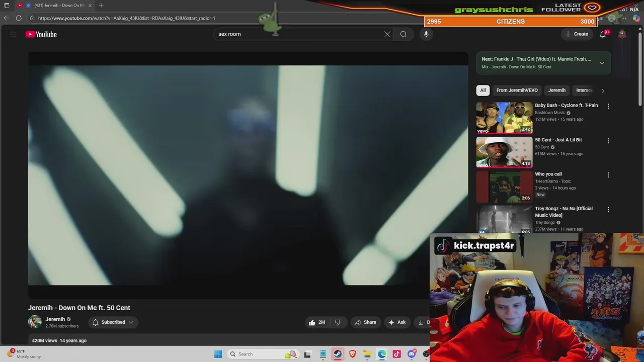Open Trey Songz - Na Na video title
The image size is (644, 362).
(x=563, y=212)
